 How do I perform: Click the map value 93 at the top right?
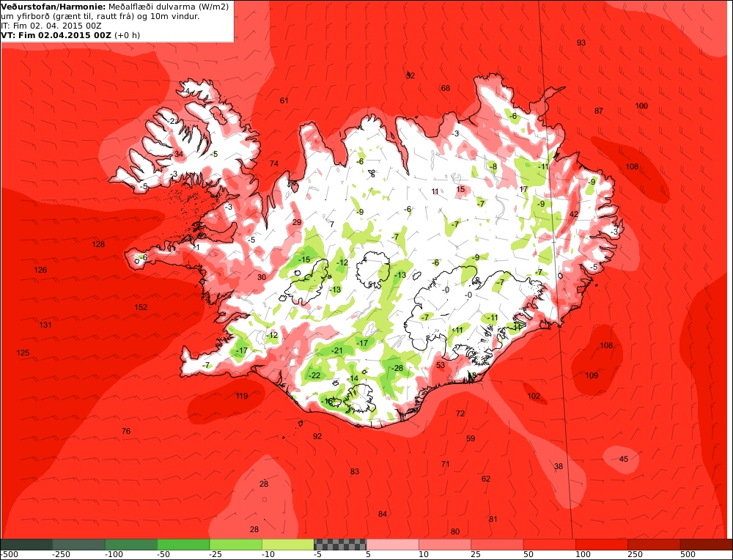click(x=581, y=43)
